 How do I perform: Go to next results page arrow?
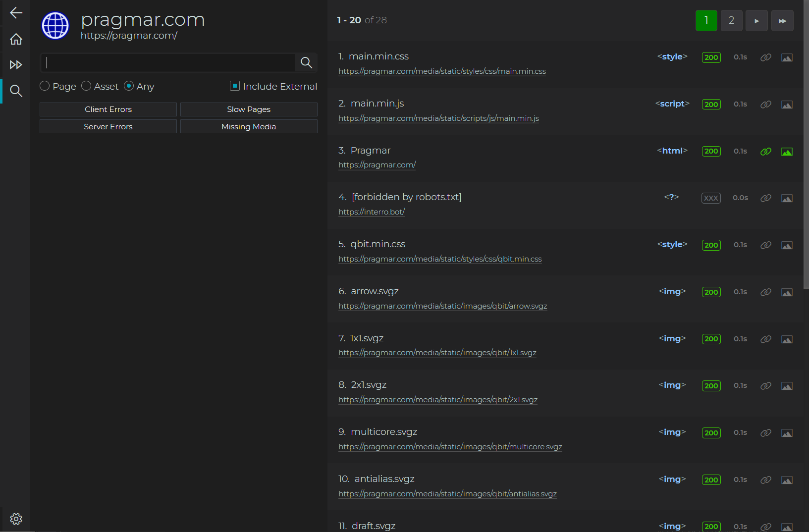[756, 21]
